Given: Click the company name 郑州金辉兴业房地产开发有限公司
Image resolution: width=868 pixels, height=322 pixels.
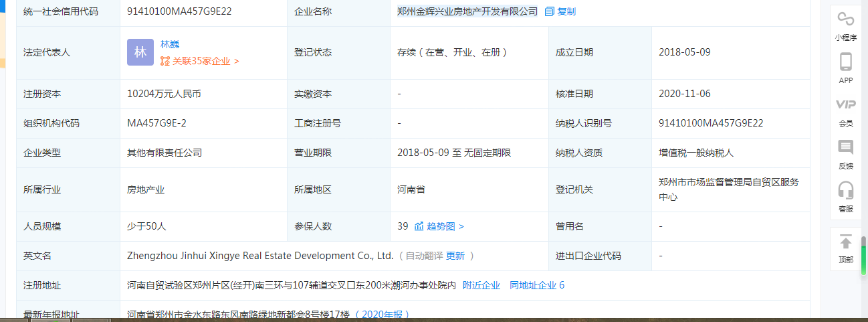Looking at the screenshot, I should [467, 11].
